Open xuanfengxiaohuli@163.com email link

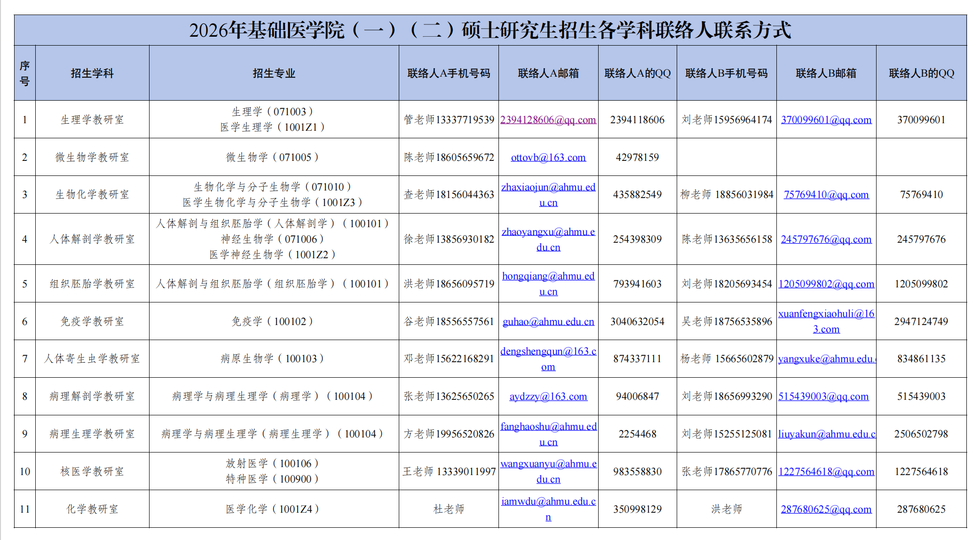[x=826, y=314]
